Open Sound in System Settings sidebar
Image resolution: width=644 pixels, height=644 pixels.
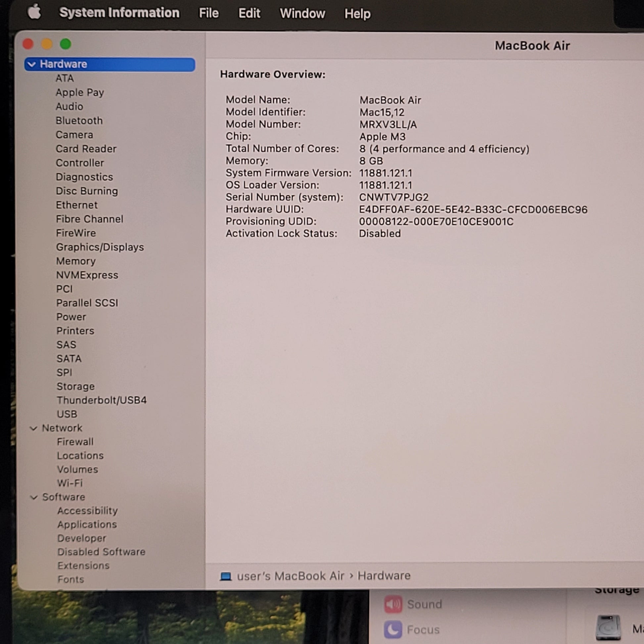point(424,604)
